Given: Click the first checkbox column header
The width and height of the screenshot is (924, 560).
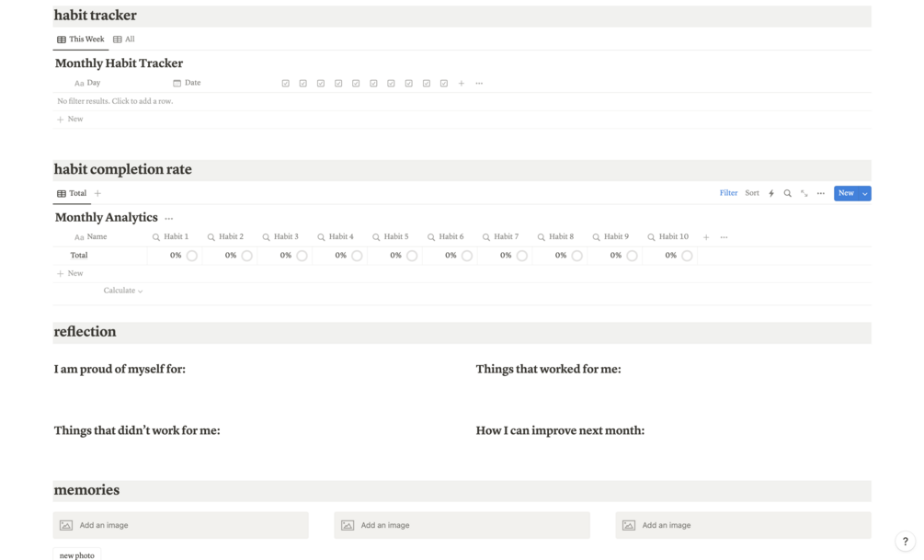Looking at the screenshot, I should [x=286, y=83].
